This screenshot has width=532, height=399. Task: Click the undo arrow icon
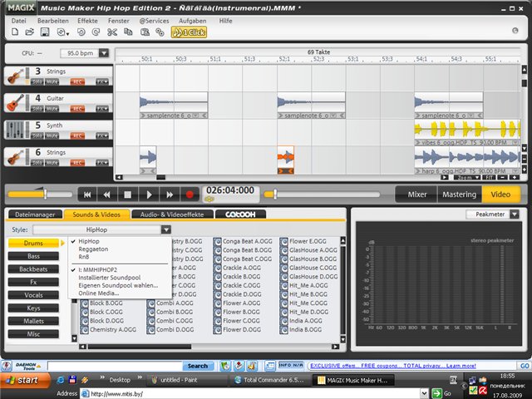tap(81, 32)
